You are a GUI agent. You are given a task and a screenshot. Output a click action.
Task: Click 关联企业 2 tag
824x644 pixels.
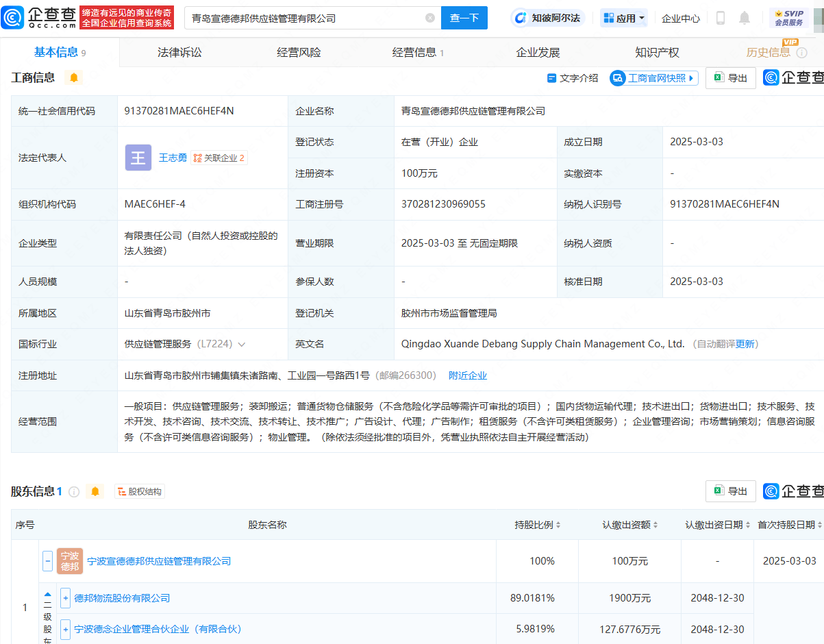click(x=219, y=158)
